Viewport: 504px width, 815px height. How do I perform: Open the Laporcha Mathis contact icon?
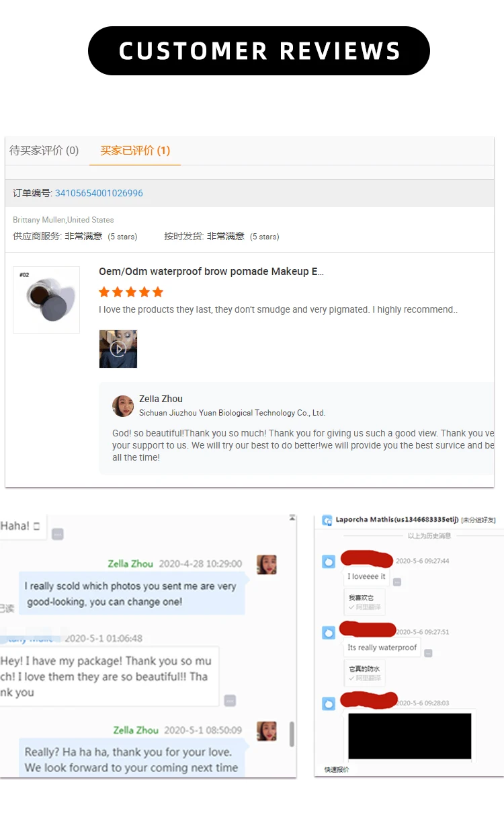[x=327, y=520]
